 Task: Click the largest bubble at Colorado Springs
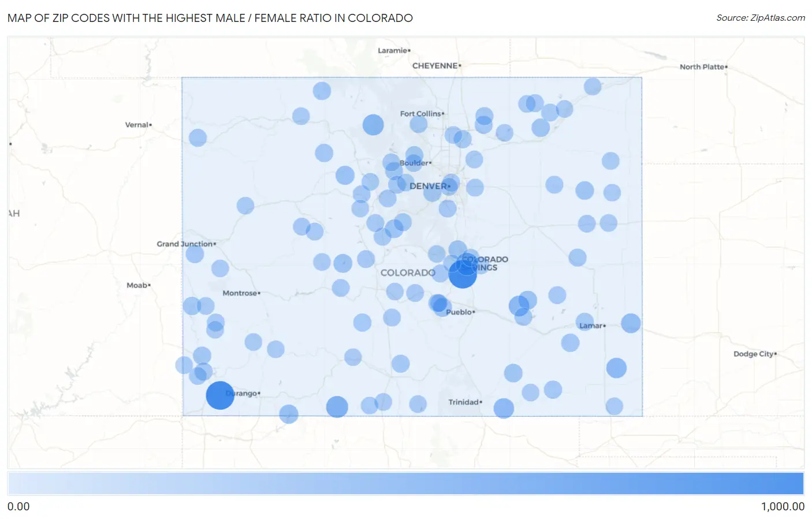pos(463,274)
